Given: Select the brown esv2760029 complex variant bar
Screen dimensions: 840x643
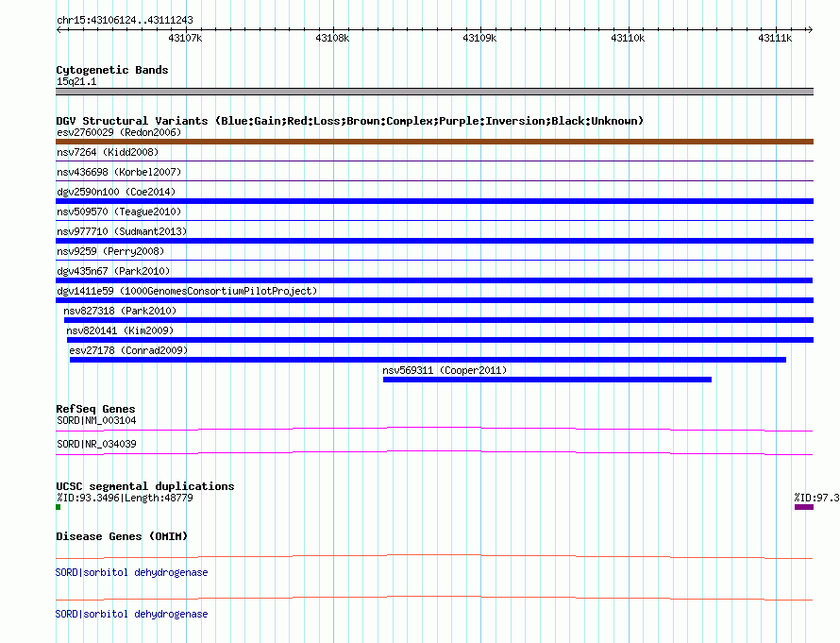Looking at the screenshot, I should (x=434, y=142).
